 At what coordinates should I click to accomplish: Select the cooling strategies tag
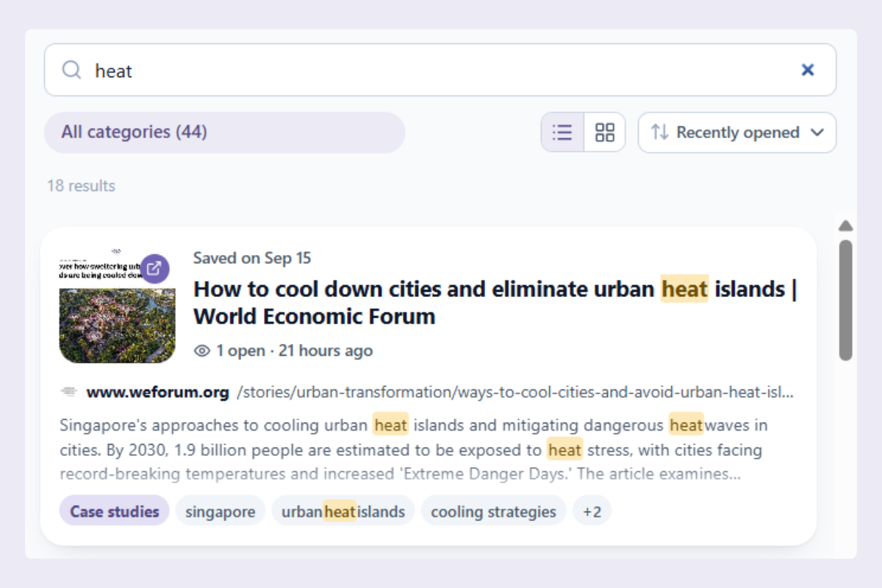coord(494,512)
